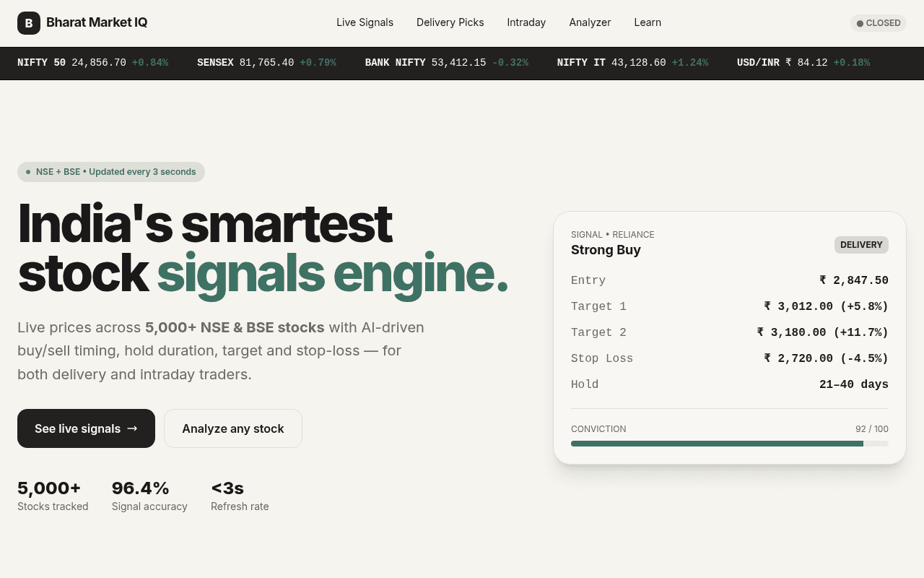Go to the Intraday page

point(526,22)
